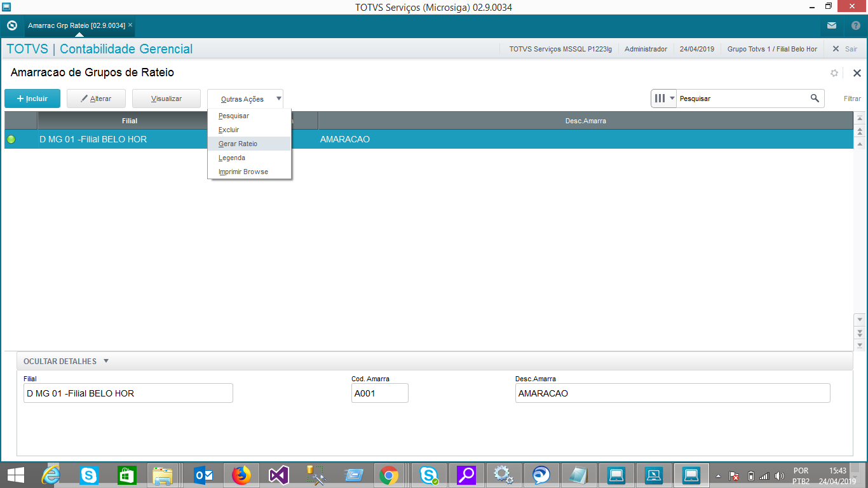Click the Incluir button
Screen dimensions: 868x488
click(32, 98)
